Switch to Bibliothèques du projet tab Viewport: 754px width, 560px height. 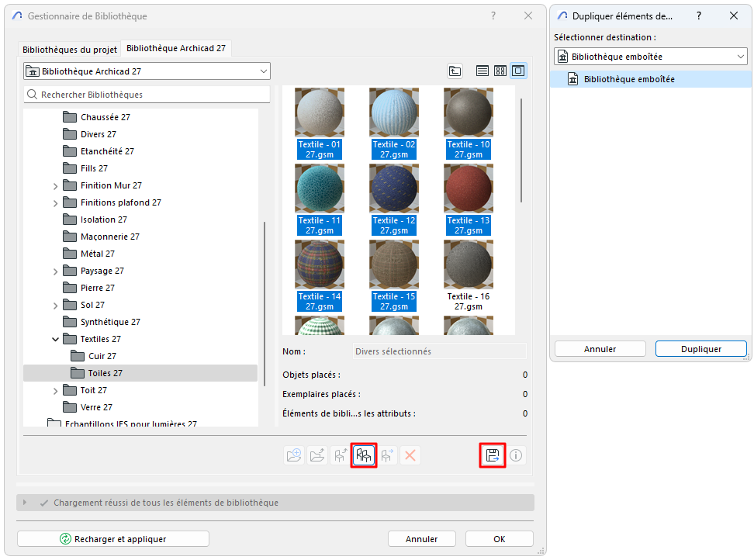tap(70, 50)
